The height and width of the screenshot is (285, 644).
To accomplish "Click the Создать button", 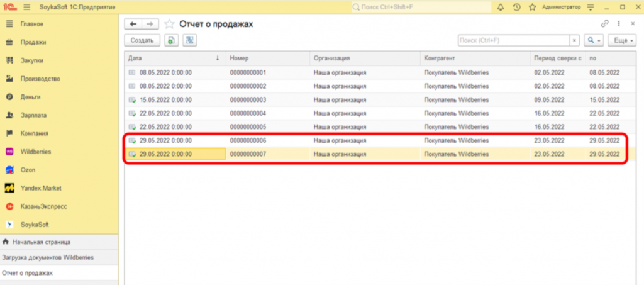I will (x=142, y=40).
